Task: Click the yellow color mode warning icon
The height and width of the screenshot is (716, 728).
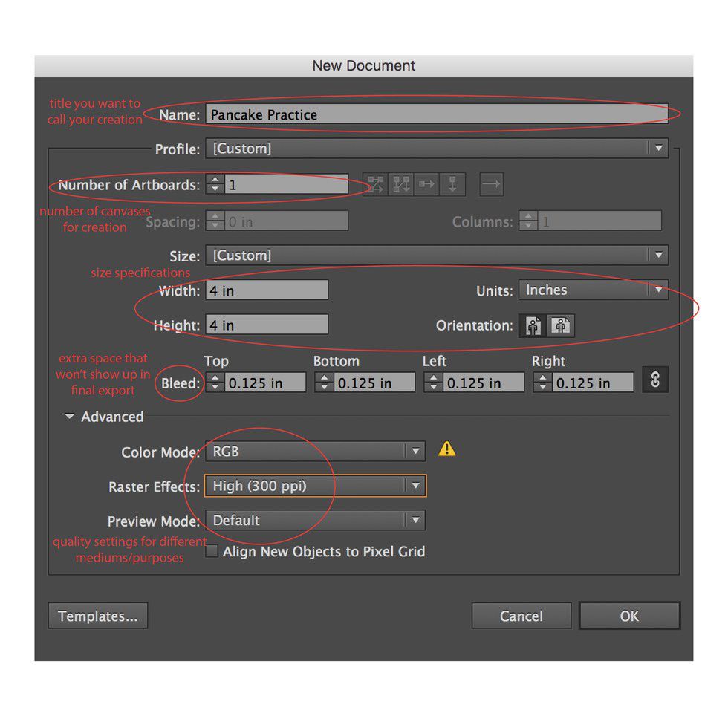Action: [x=446, y=449]
